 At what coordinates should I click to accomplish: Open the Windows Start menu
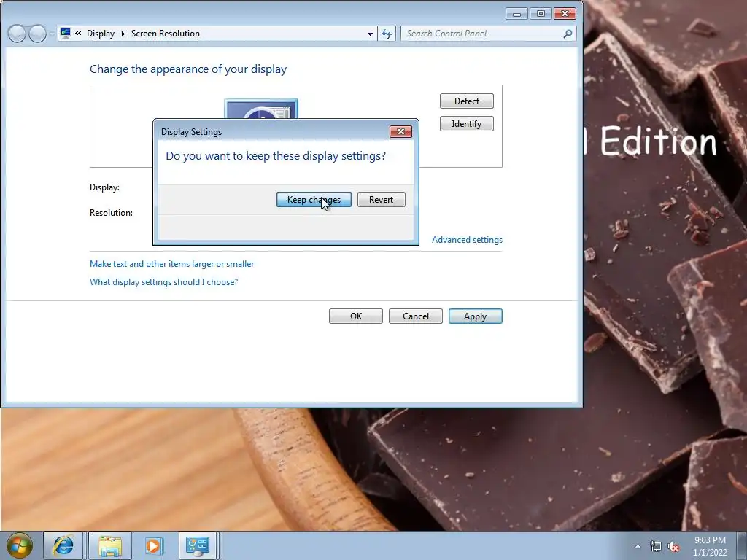(19, 545)
